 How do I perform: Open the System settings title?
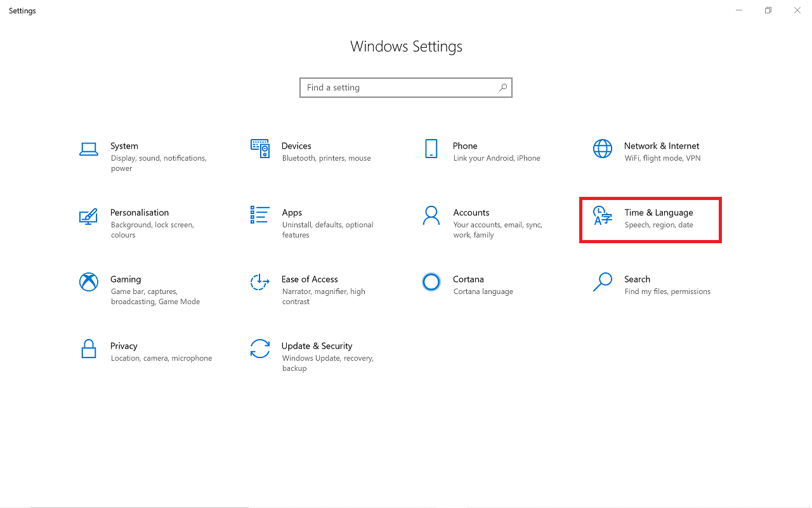pyautogui.click(x=124, y=146)
